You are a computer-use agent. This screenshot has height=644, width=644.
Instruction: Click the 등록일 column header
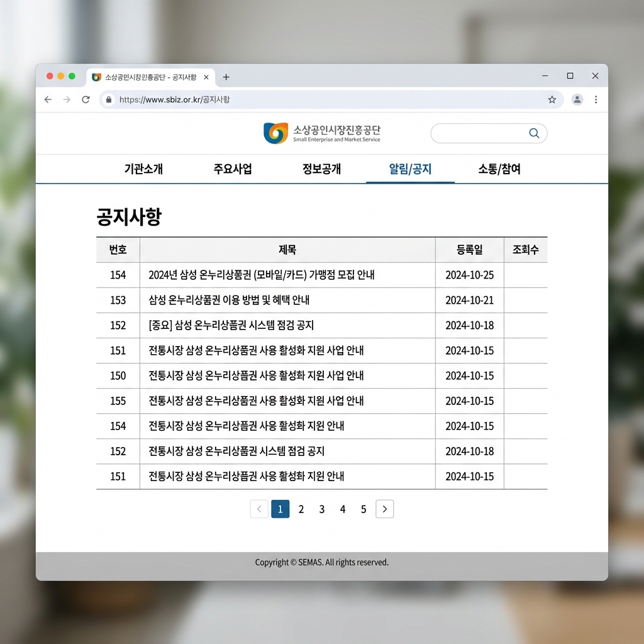[x=469, y=250]
